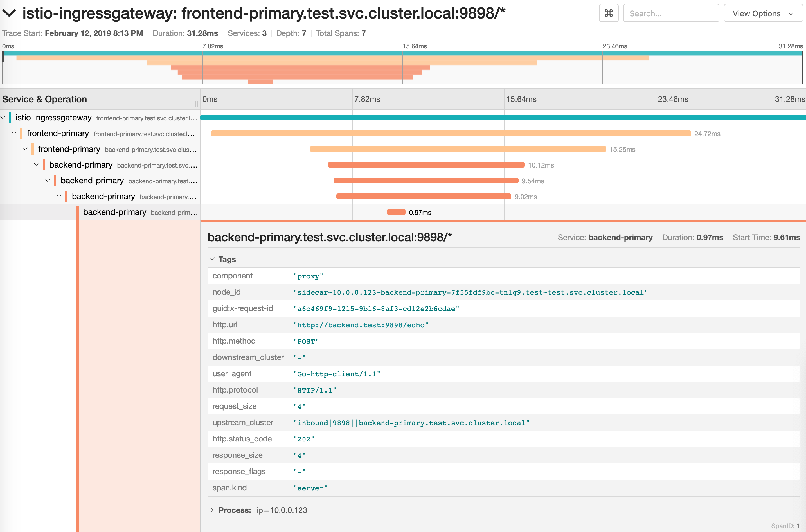Collapse trace header with large chevron
The width and height of the screenshot is (806, 532).
click(x=9, y=13)
